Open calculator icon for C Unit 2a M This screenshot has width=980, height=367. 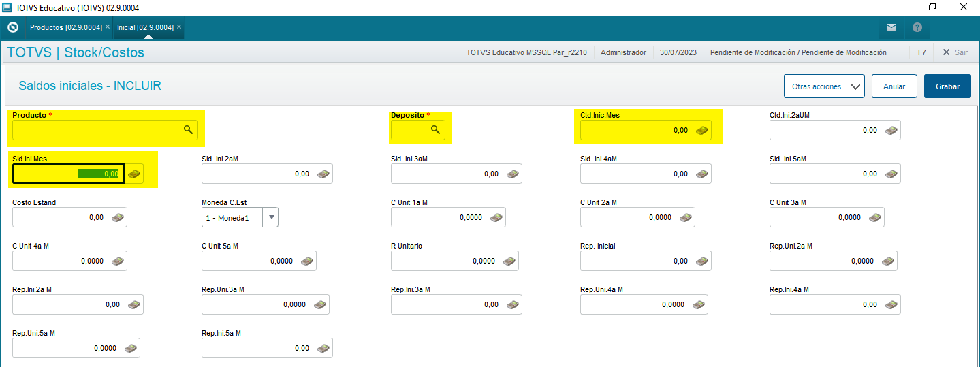(x=686, y=217)
